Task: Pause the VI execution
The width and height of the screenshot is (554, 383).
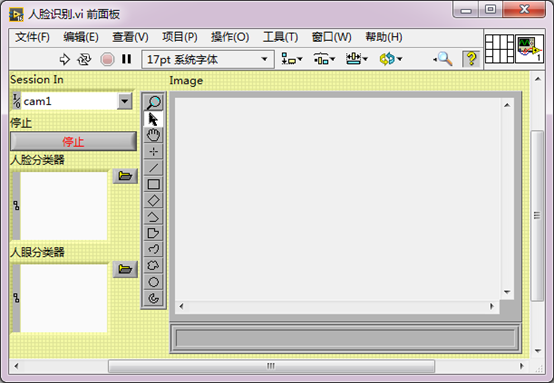Action: (x=126, y=59)
